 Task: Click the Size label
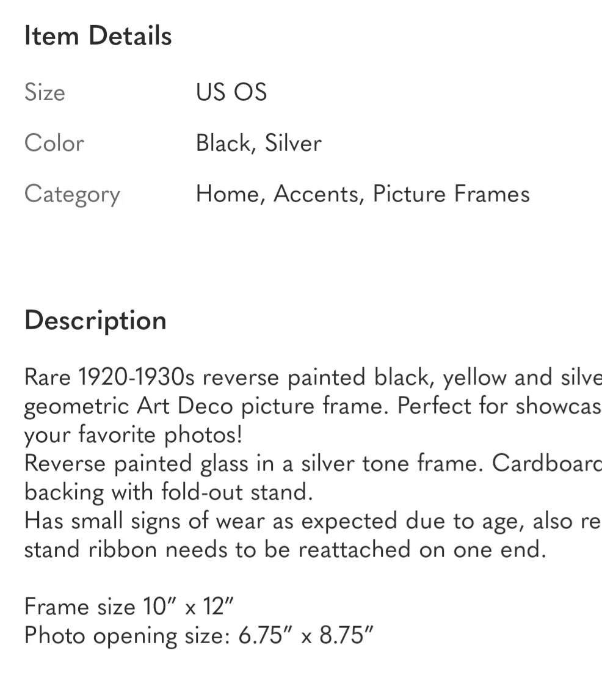[45, 92]
